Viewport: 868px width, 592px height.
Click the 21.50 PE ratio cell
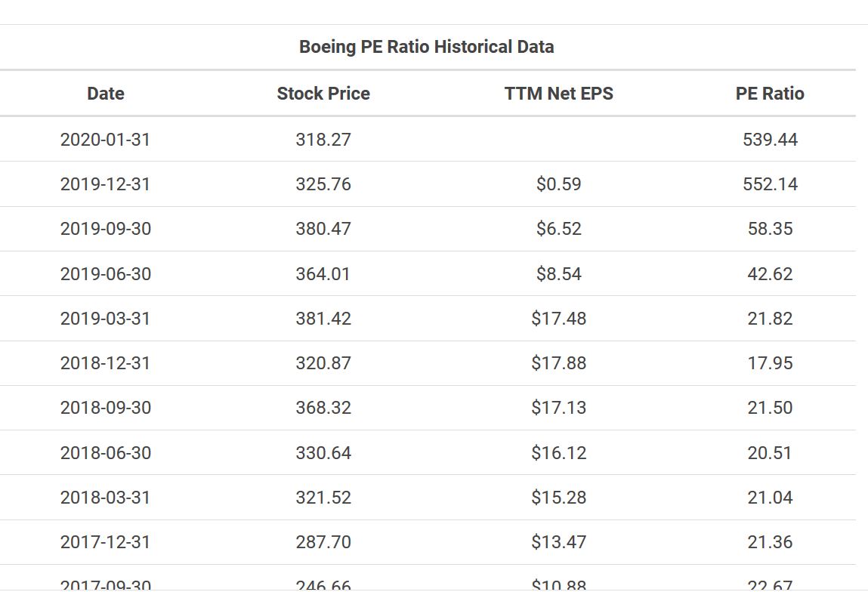[770, 408]
